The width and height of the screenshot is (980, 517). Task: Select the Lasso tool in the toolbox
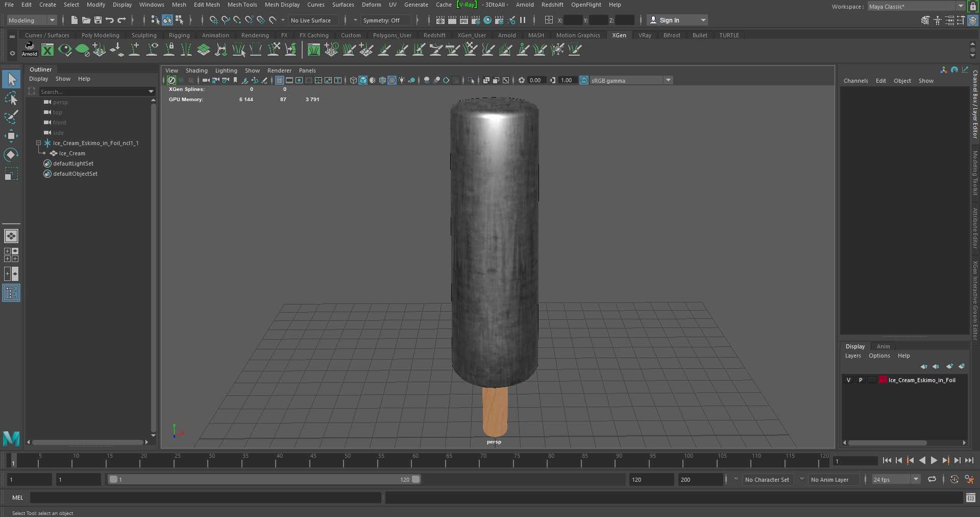(11, 98)
